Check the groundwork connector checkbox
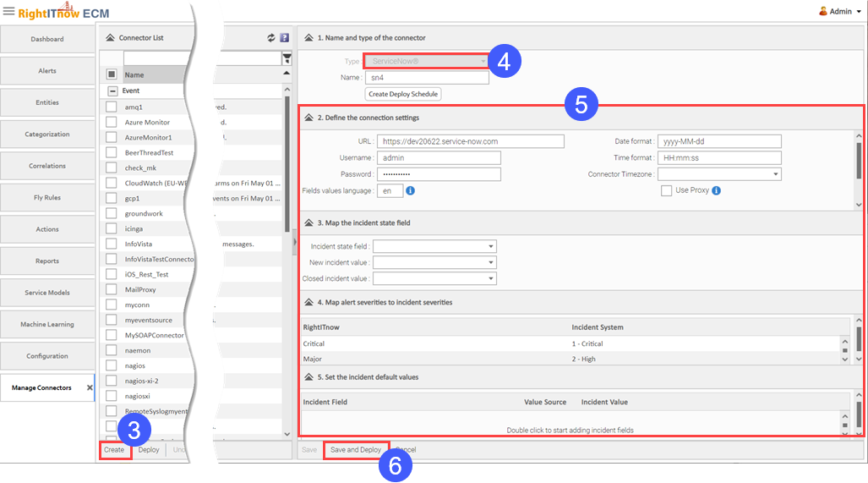868x483 pixels. pos(112,213)
